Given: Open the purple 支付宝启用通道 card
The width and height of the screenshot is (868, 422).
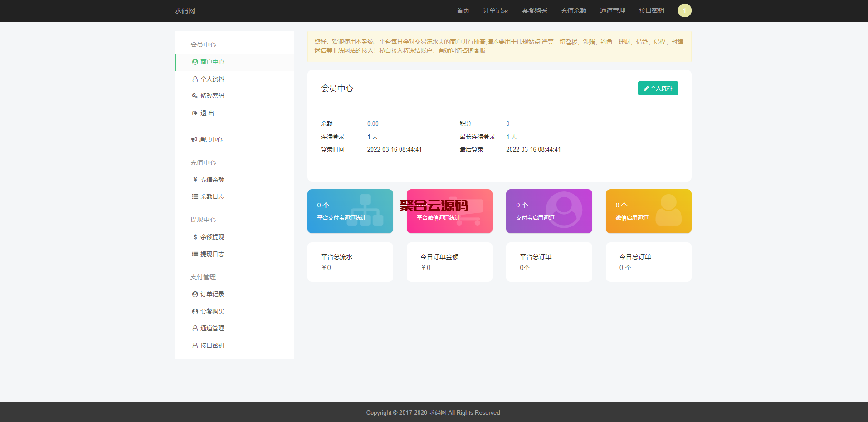Looking at the screenshot, I should (x=549, y=211).
